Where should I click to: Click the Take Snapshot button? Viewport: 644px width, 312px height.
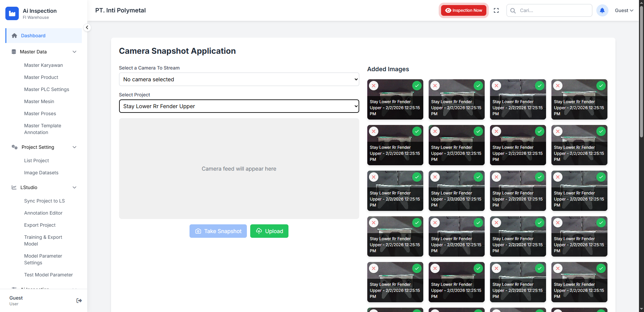coord(218,231)
